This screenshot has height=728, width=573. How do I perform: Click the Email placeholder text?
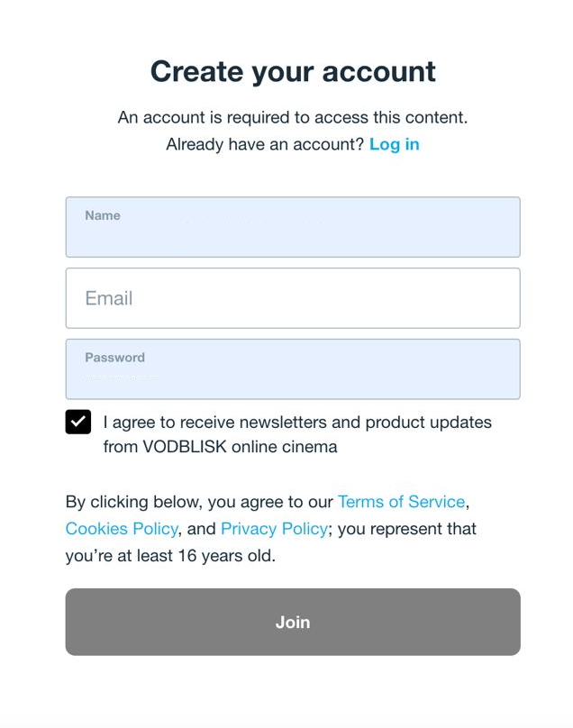click(x=109, y=298)
